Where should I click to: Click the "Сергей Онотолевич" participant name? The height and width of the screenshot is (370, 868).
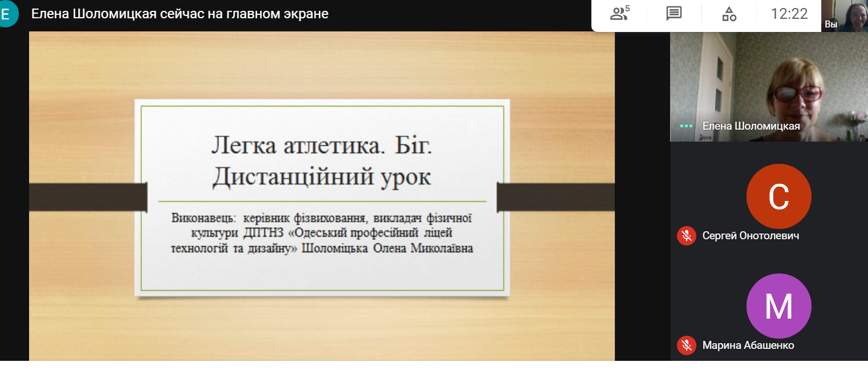pyautogui.click(x=751, y=236)
